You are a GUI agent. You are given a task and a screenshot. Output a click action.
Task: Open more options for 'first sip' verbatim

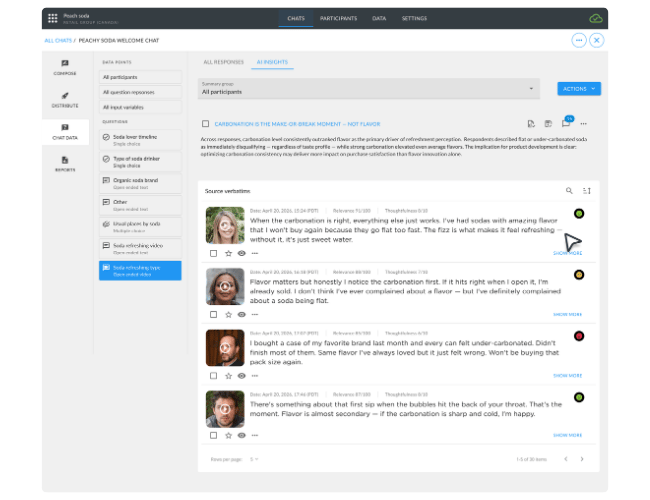click(x=255, y=435)
